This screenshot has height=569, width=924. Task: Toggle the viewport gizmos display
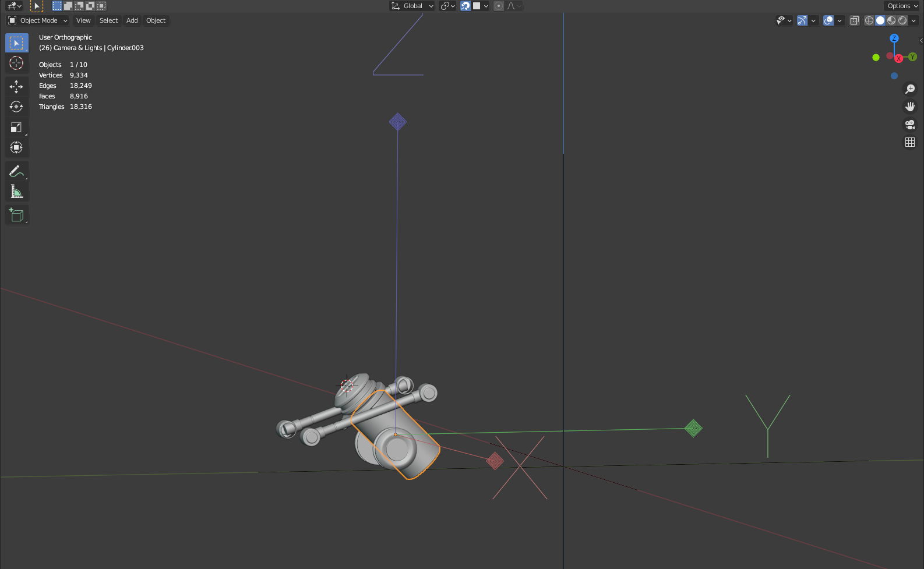(802, 20)
